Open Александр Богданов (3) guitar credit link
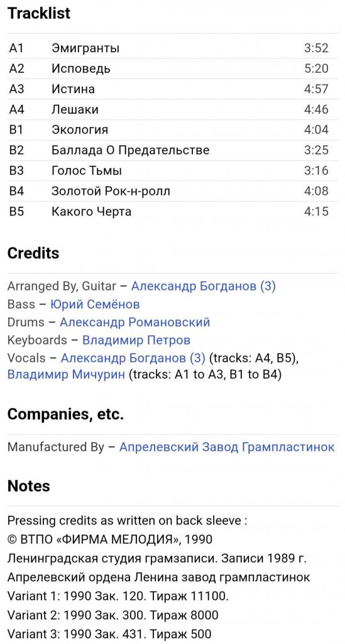 pyautogui.click(x=203, y=286)
